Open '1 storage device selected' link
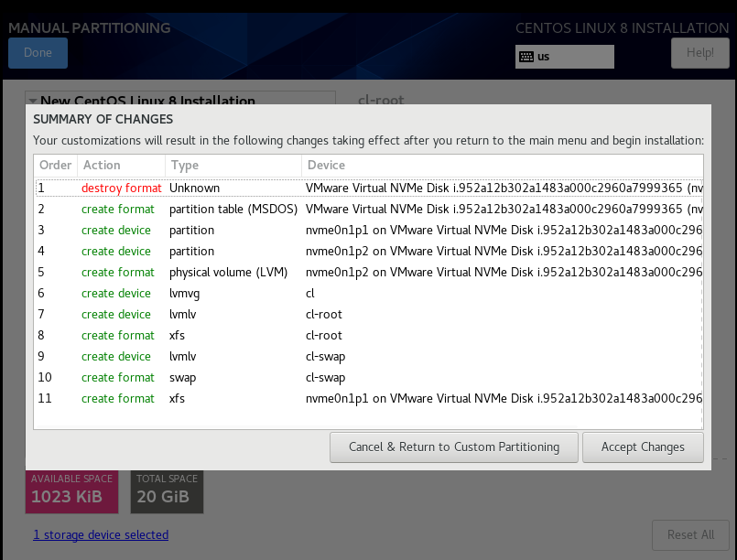The height and width of the screenshot is (560, 737). click(x=101, y=534)
